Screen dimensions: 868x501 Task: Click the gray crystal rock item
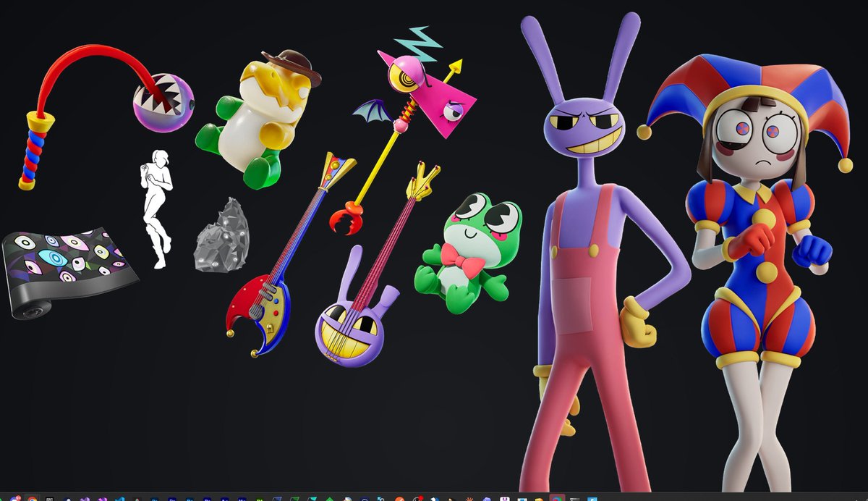click(222, 235)
